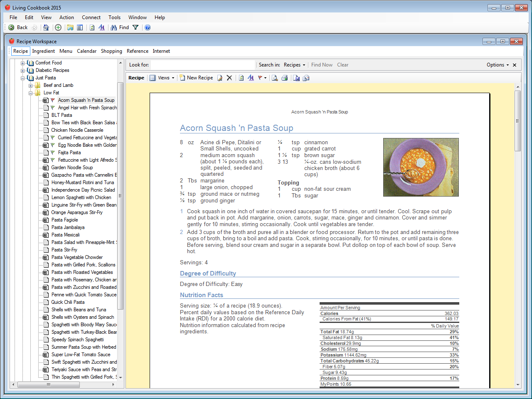Open the Views dropdown arrow
532x399 pixels.
173,78
